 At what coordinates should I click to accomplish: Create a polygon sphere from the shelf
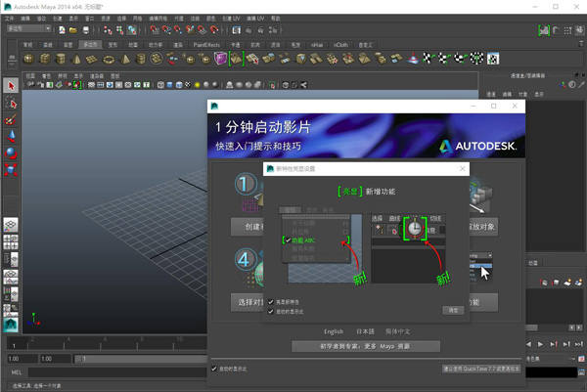pyautogui.click(x=28, y=59)
